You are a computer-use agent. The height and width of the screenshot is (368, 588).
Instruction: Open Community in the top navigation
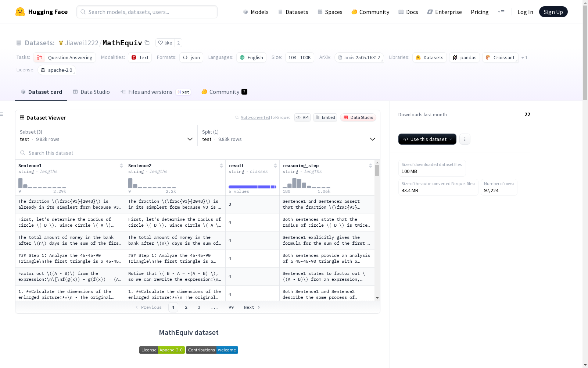click(x=370, y=12)
